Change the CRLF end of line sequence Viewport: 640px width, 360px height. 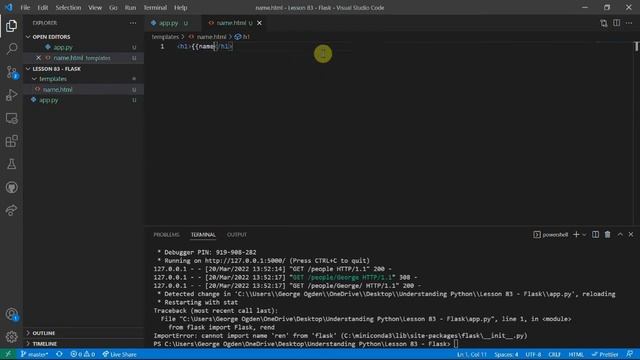[x=554, y=354]
